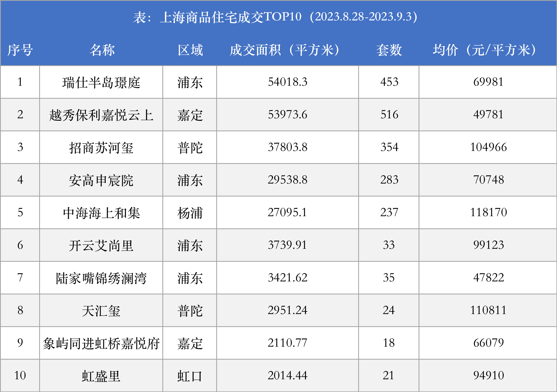Image resolution: width=557 pixels, height=392 pixels.
Task: Click district 嘉定 for 象屿同进虹桥嘉悦府
Action: click(x=190, y=343)
